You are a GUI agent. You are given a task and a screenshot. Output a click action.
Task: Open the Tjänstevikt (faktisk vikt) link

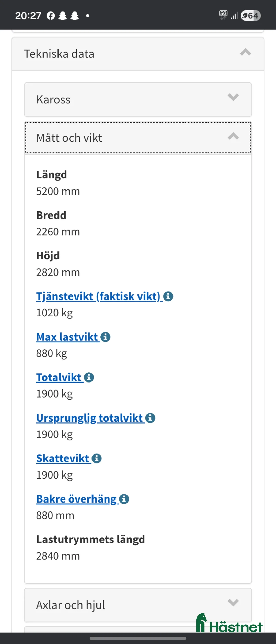[98, 296]
